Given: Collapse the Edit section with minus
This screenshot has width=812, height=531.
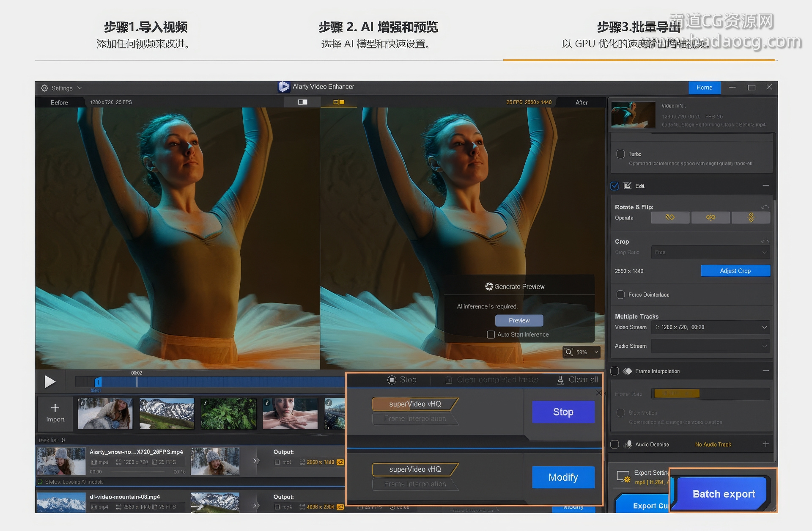Looking at the screenshot, I should (765, 186).
